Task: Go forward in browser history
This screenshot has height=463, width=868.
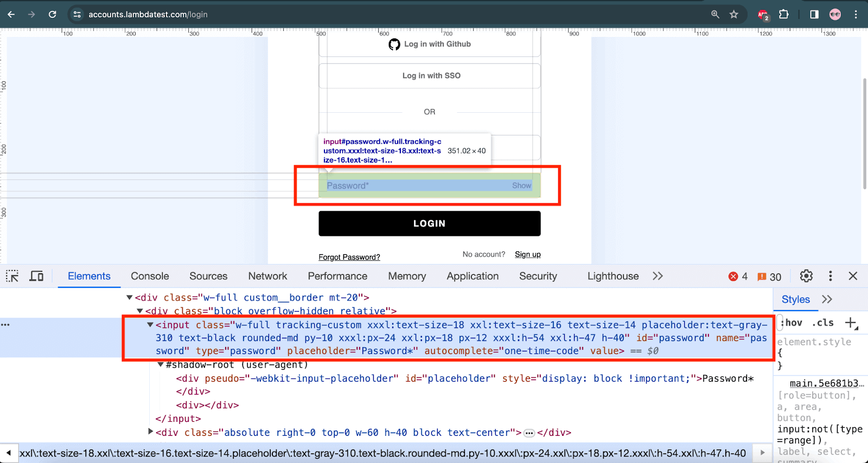Action: coord(31,15)
